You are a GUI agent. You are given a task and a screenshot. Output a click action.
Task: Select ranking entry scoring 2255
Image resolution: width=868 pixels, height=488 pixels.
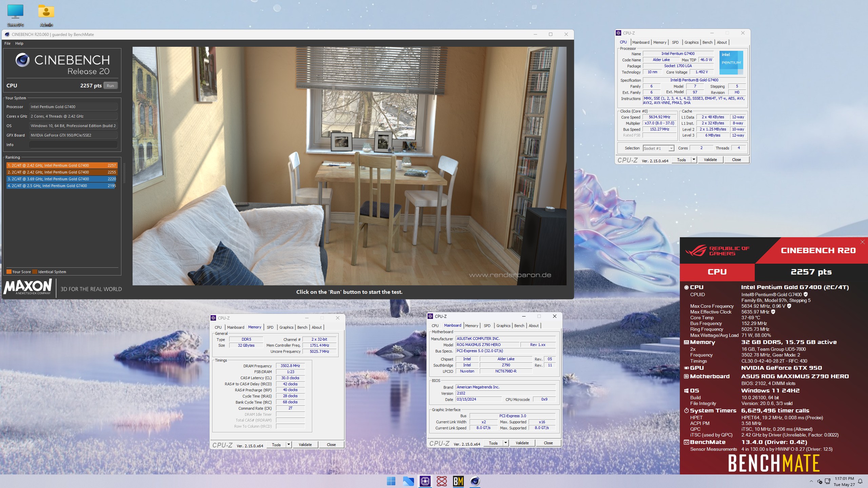click(x=62, y=172)
